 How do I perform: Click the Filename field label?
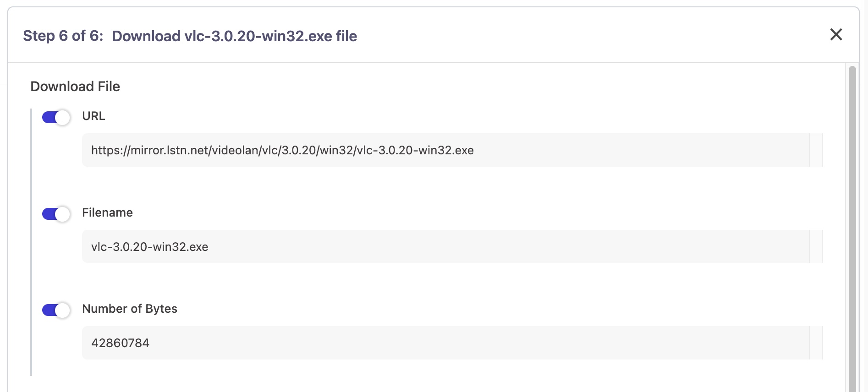click(107, 212)
